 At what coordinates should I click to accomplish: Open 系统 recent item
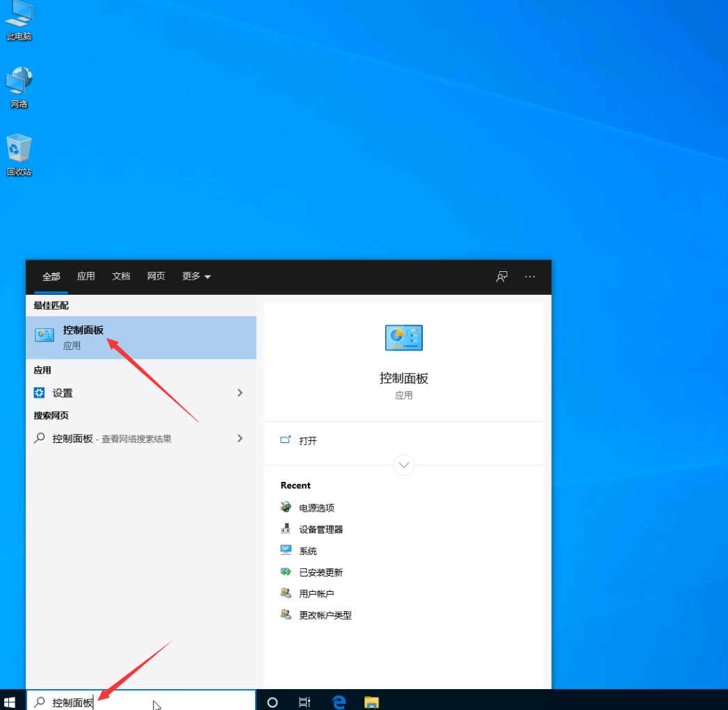coord(299,551)
